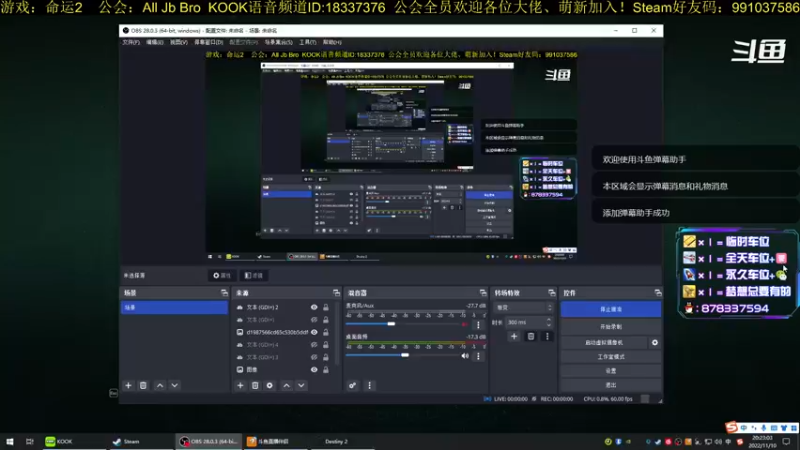Viewport: 800px width, 450px height.
Task: Move source up in the list
Action: pos(287,386)
